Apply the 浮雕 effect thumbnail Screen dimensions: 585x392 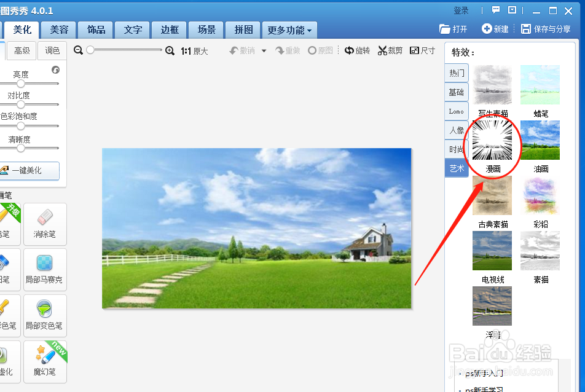pos(492,306)
